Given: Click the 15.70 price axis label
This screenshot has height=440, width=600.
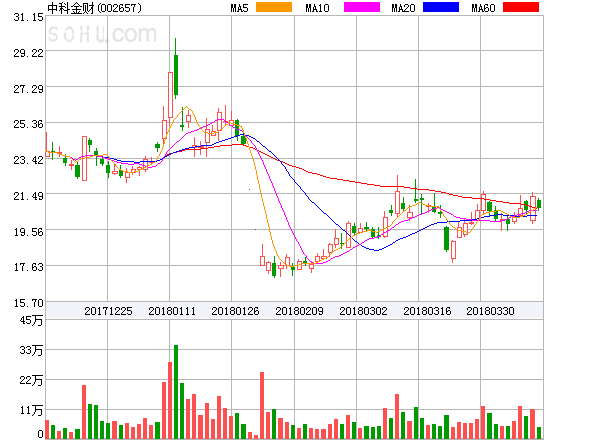Looking at the screenshot, I should coord(28,303).
